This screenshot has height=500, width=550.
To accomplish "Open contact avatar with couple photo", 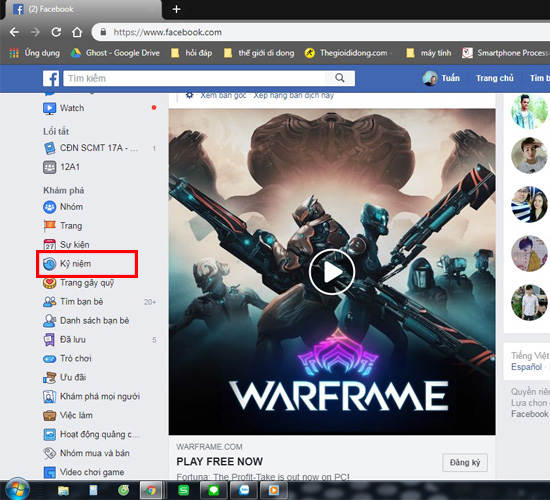I will point(529,205).
